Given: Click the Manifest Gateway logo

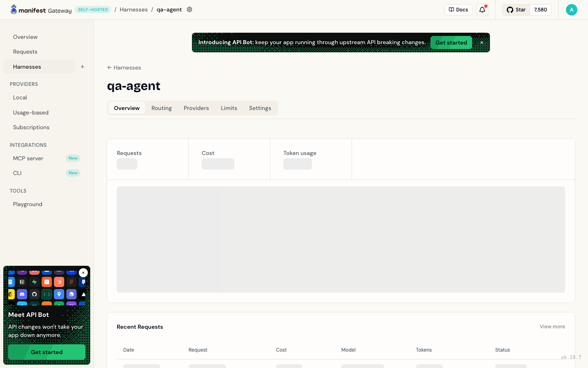Looking at the screenshot, I should tap(41, 10).
